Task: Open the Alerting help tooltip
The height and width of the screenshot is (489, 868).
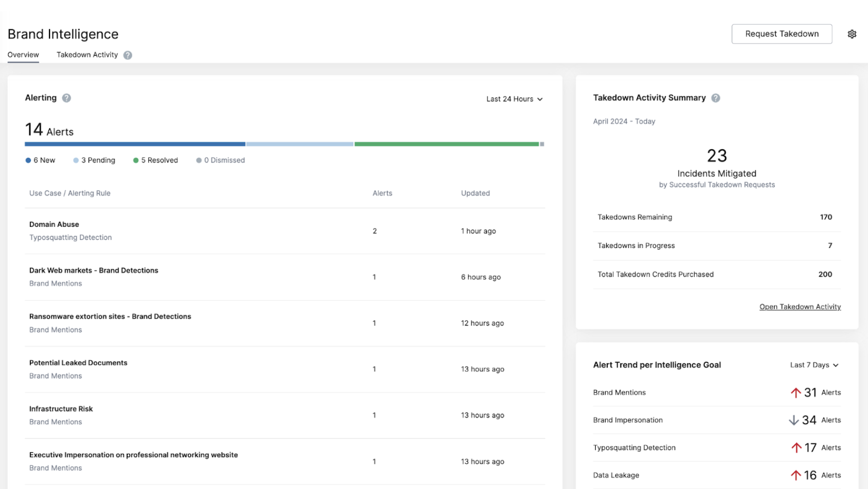Action: tap(66, 97)
